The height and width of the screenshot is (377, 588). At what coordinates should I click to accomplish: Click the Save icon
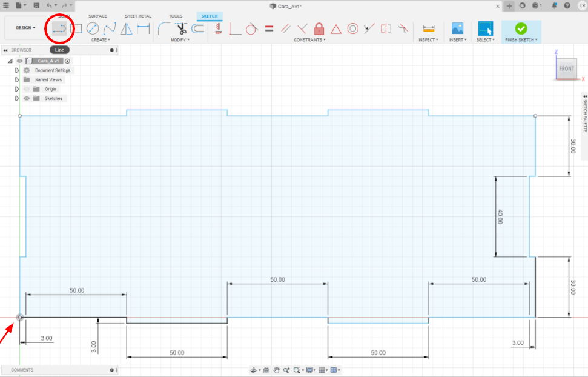pos(36,5)
